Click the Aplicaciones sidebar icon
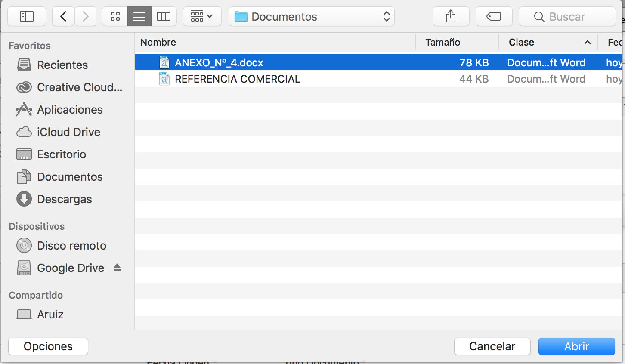 pos(24,109)
